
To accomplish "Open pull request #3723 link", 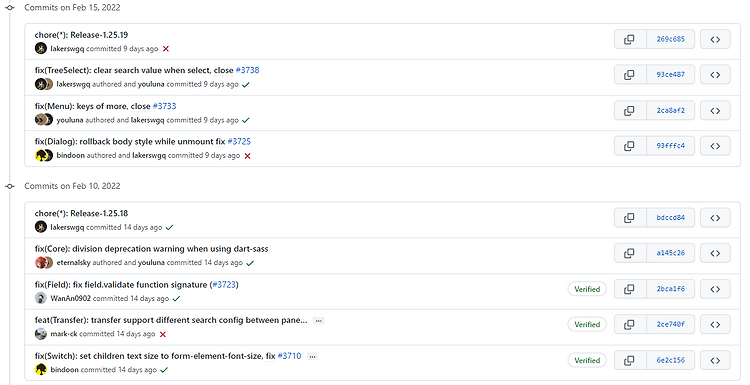I will tap(224, 285).
